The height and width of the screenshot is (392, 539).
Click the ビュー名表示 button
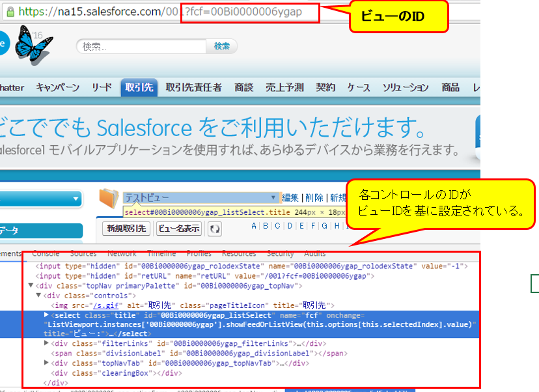click(x=179, y=229)
